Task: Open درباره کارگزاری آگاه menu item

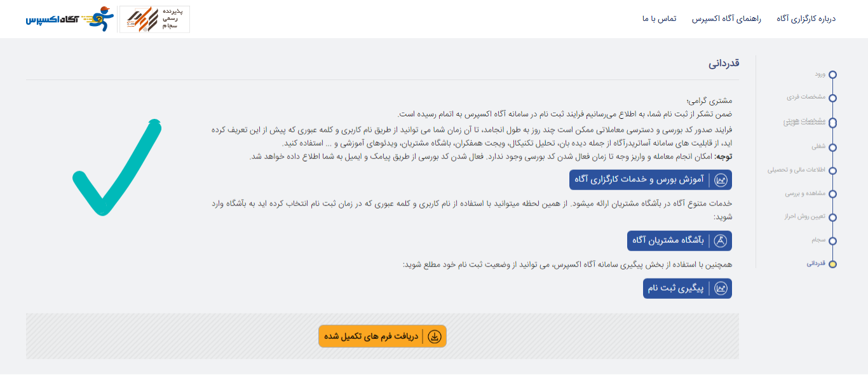Action: [x=806, y=18]
